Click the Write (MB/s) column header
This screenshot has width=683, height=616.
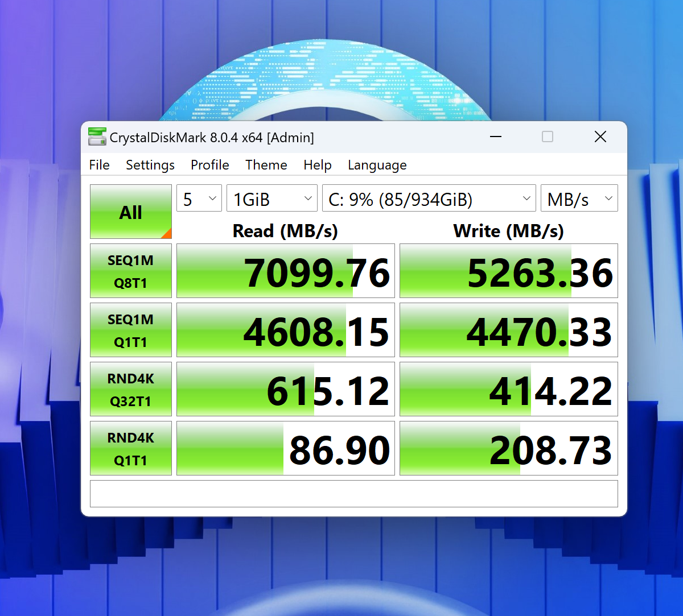coord(509,230)
